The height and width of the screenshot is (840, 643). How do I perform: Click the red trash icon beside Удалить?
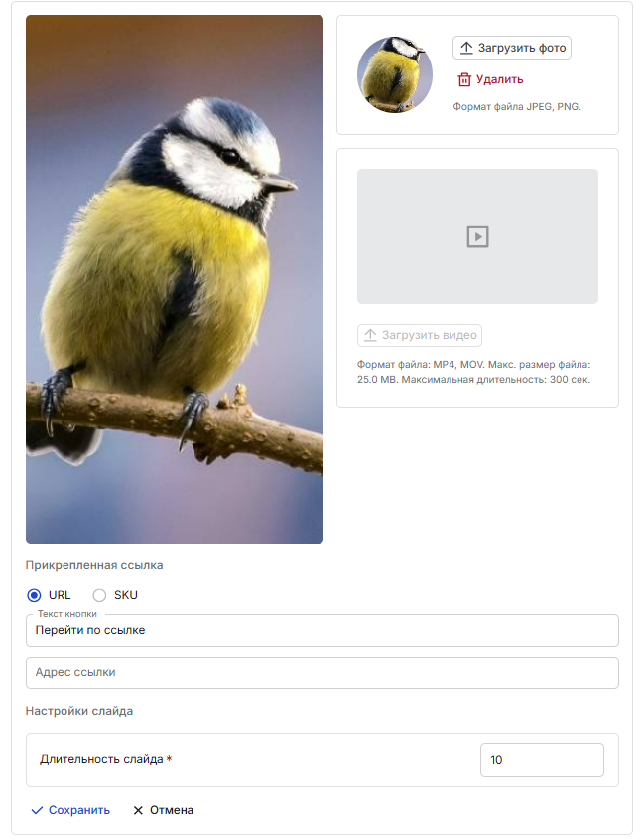coord(464,79)
